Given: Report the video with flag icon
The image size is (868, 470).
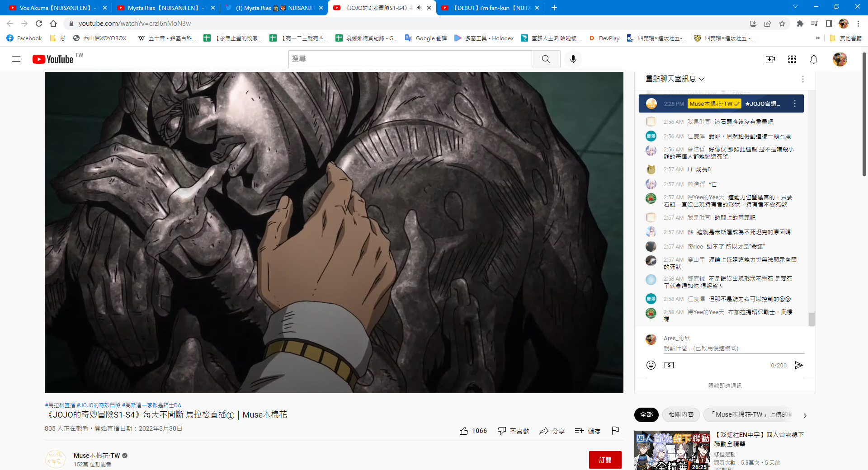Looking at the screenshot, I should 615,431.
